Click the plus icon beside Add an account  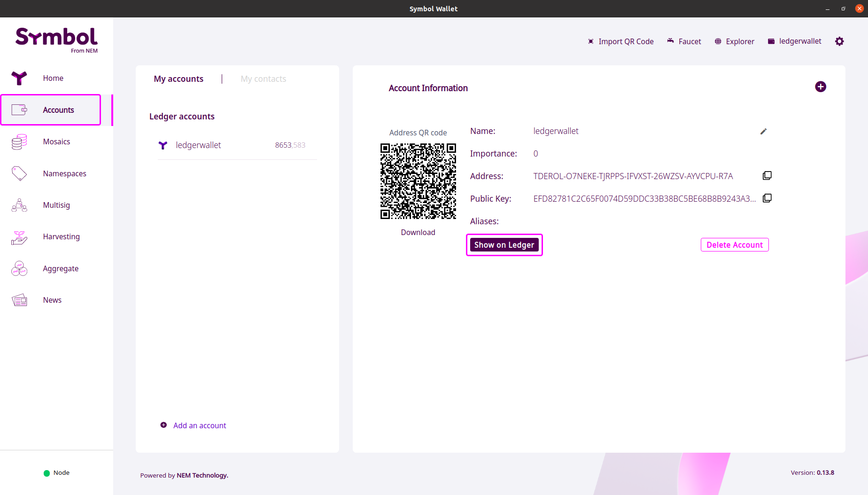click(163, 425)
